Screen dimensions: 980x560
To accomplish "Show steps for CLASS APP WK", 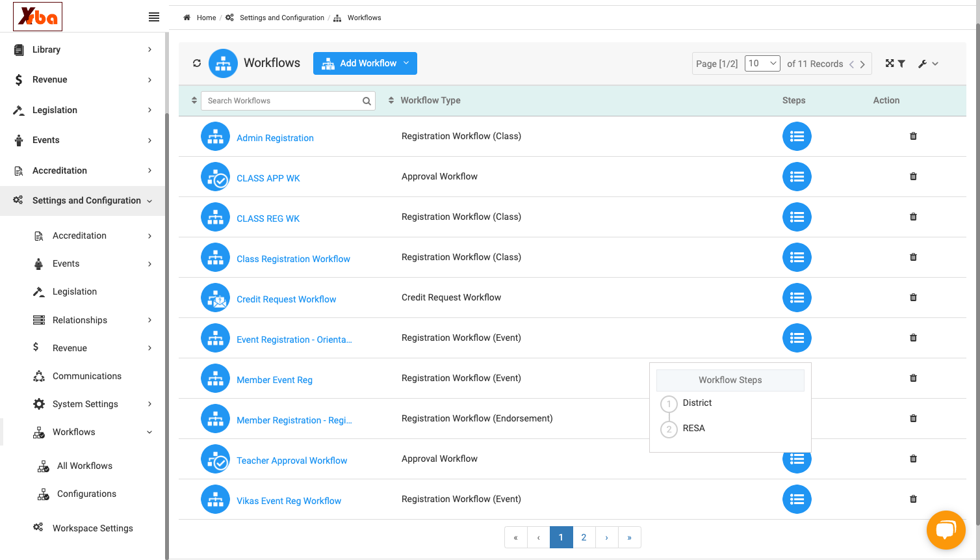I will pos(797,177).
